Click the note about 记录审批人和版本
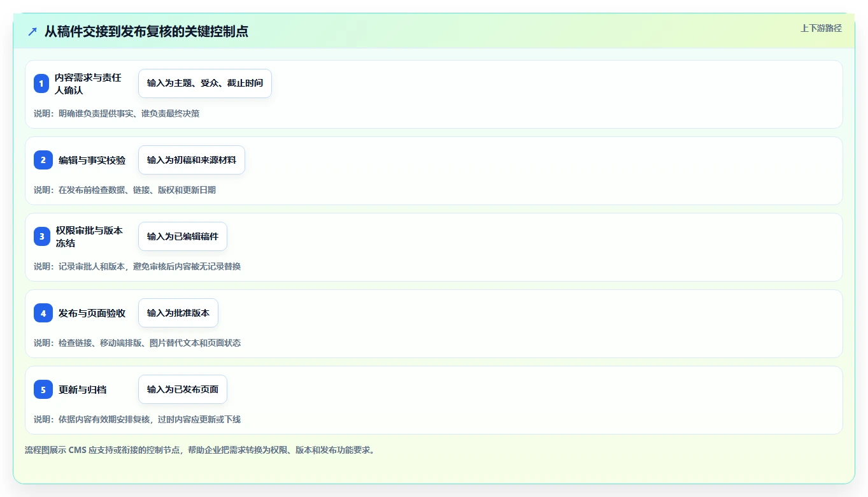The image size is (868, 497). [x=138, y=266]
